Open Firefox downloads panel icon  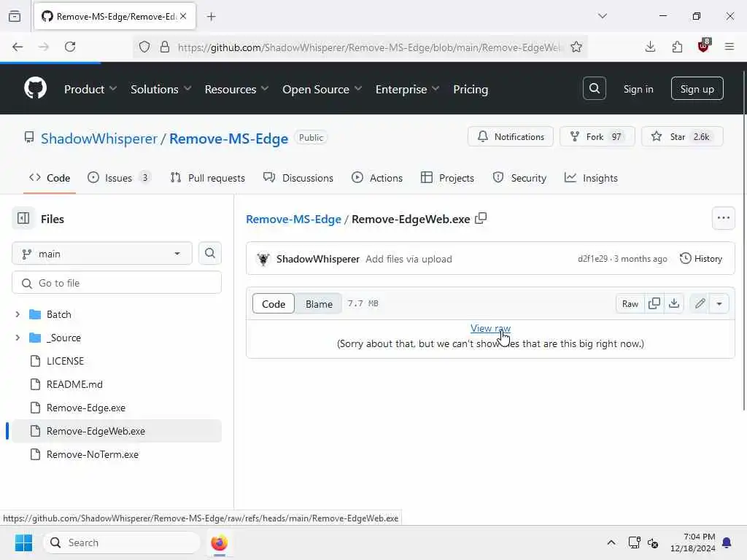(650, 47)
